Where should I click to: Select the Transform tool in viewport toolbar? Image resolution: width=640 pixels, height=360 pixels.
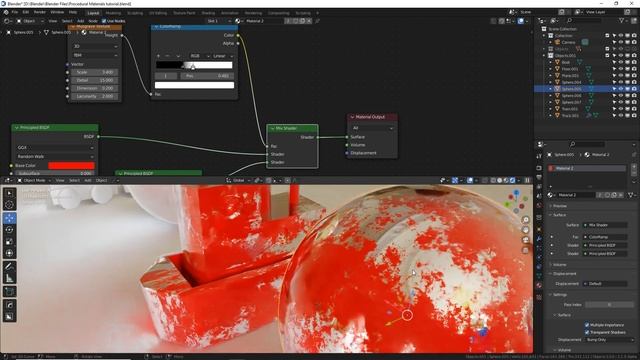coord(9,253)
